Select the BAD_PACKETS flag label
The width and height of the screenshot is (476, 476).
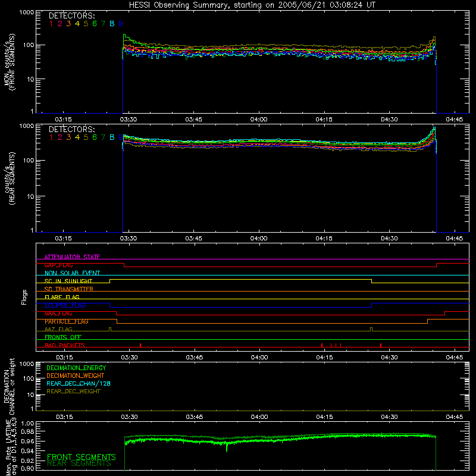click(x=65, y=345)
